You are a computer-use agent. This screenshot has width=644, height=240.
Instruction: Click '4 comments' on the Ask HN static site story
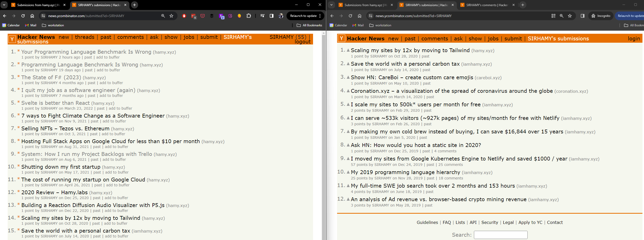445,151
